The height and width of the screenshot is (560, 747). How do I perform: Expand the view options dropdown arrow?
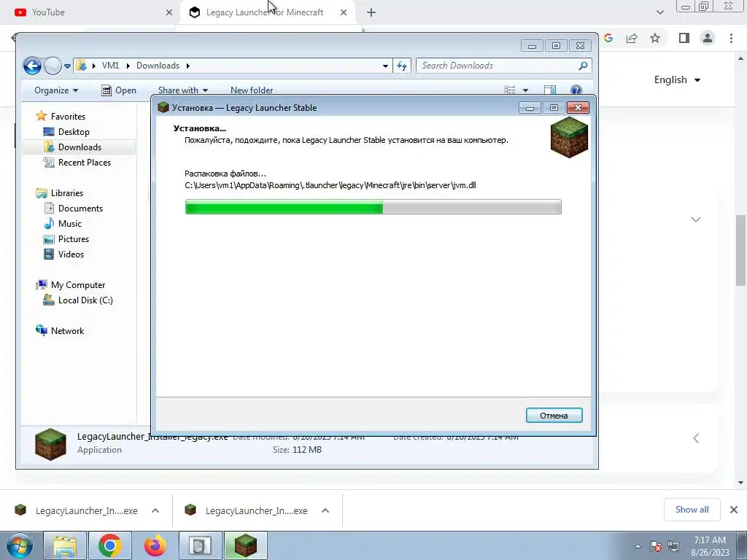pos(525,90)
